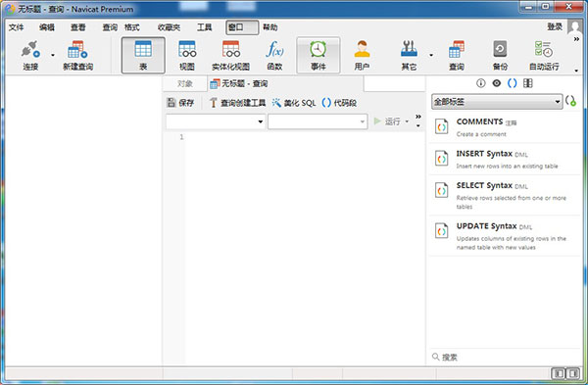The image size is (588, 385).
Task: Open the Query Builder (查询创建工具)
Action: pos(237,102)
